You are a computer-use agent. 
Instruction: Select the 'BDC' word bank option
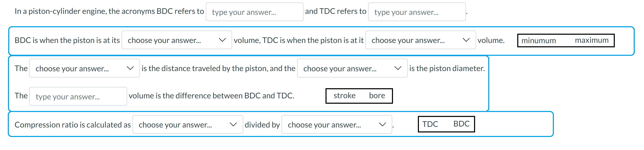461,123
